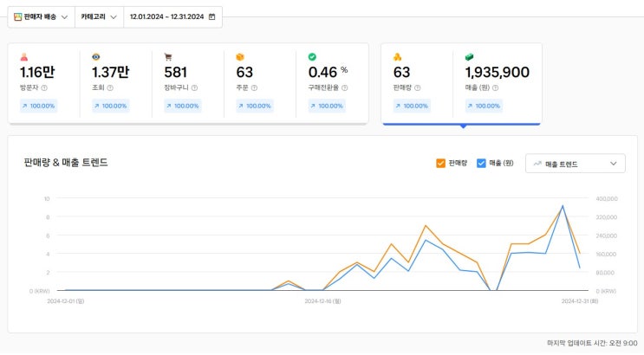Expand the 카테고리 dropdown
Viewport: 644px width, 355px height.
coord(99,16)
